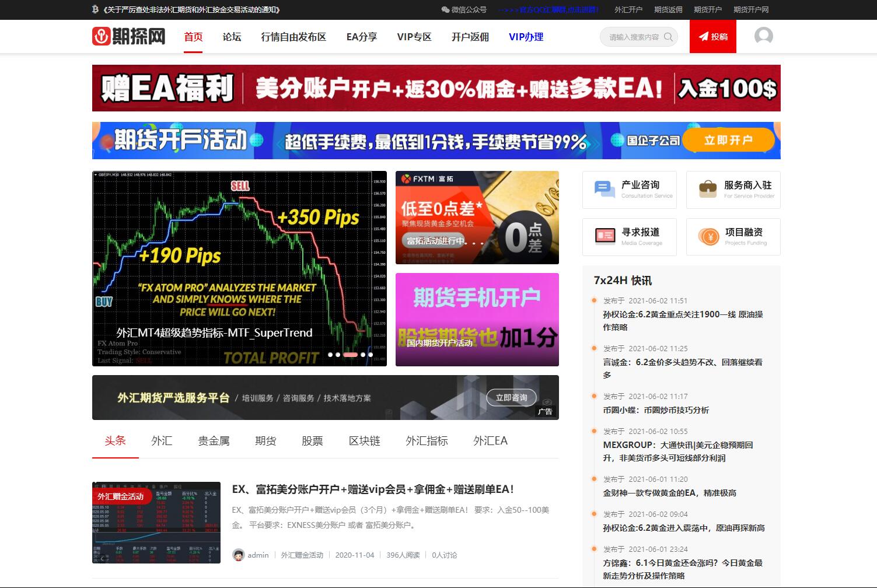Click the 立即咨询 button on banner
The width and height of the screenshot is (877, 588).
(512, 397)
